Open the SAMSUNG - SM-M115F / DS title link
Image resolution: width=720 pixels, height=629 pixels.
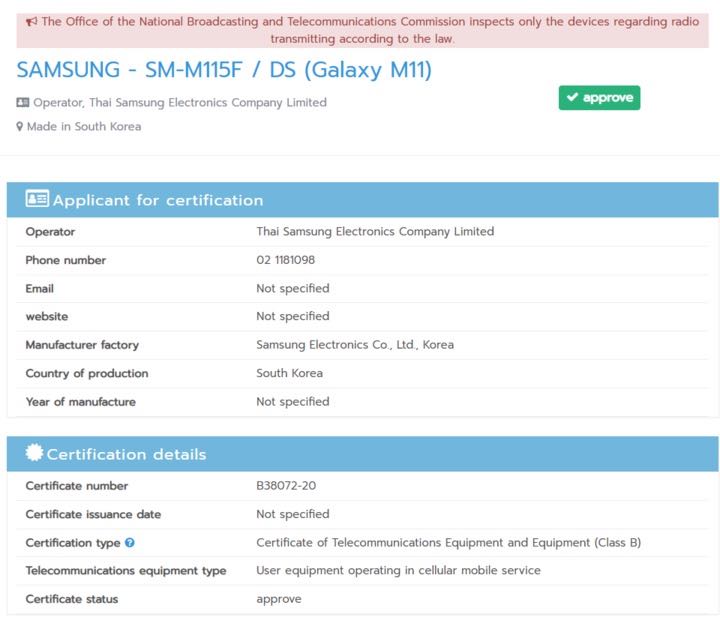pyautogui.click(x=224, y=70)
